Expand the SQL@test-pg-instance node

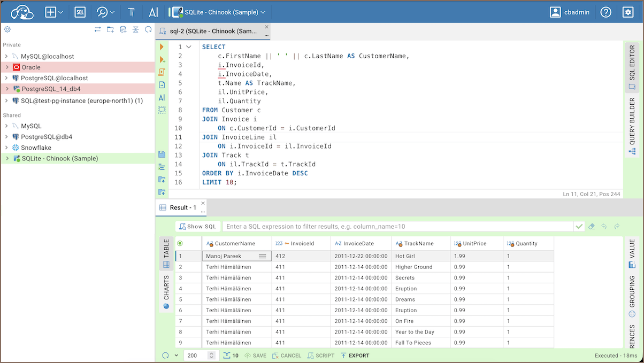click(6, 101)
